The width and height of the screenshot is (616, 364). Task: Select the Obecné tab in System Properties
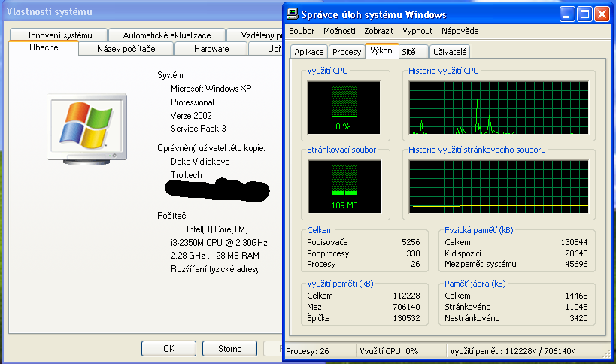[44, 47]
